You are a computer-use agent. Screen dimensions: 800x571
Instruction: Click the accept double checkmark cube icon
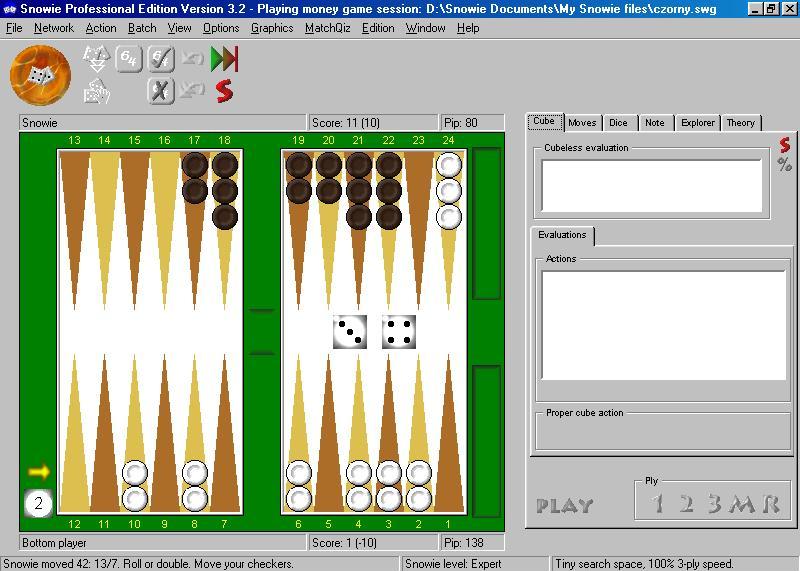click(161, 59)
